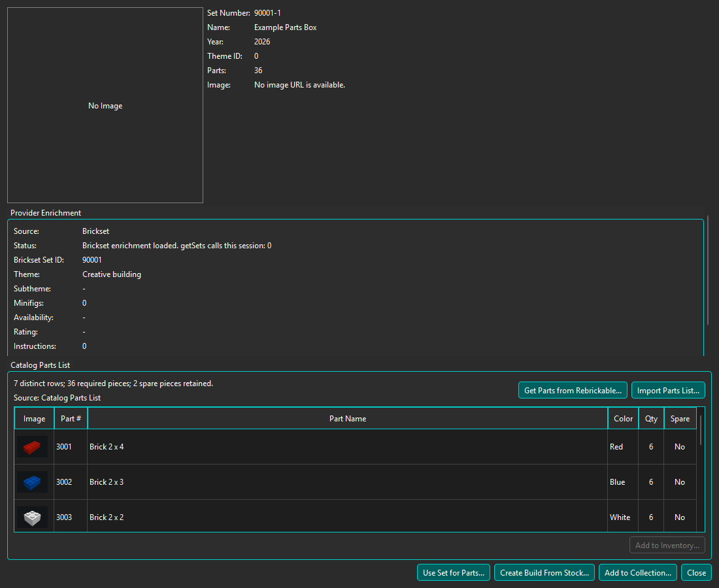719x588 pixels.
Task: Select the Brick 2 x 3 name cell
Action: pyautogui.click(x=348, y=482)
